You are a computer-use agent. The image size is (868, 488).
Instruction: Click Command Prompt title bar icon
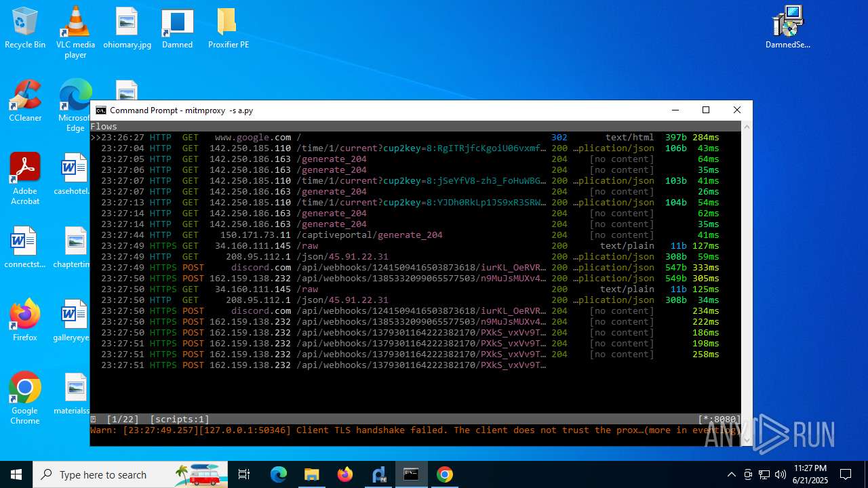tap(101, 110)
